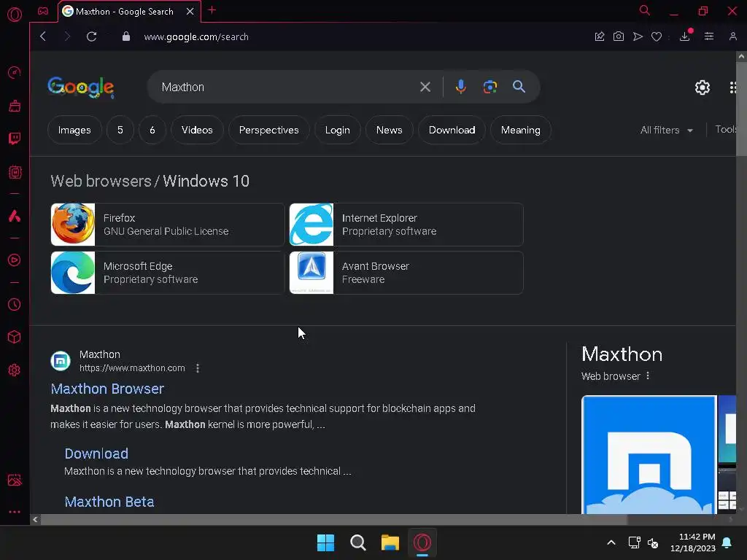747x560 pixels.
Task: Open GX Corner gamepad icon
Action: click(43, 11)
